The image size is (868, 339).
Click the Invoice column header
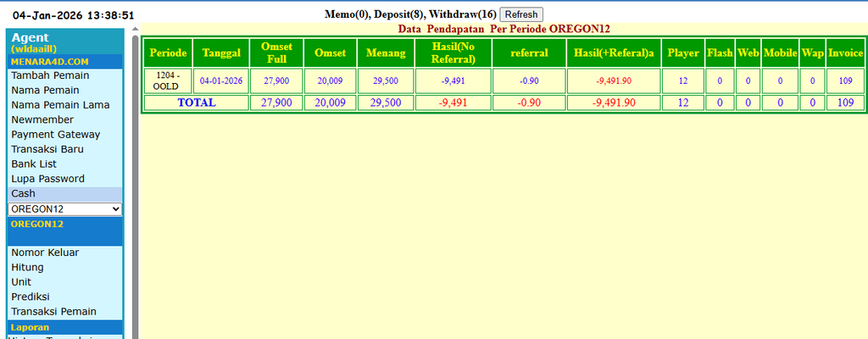(845, 53)
